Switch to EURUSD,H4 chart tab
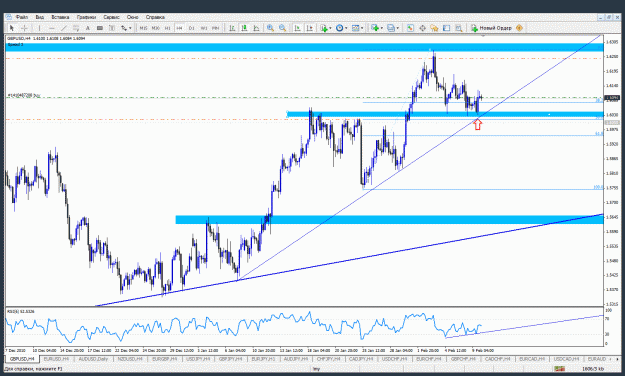 tap(56, 359)
